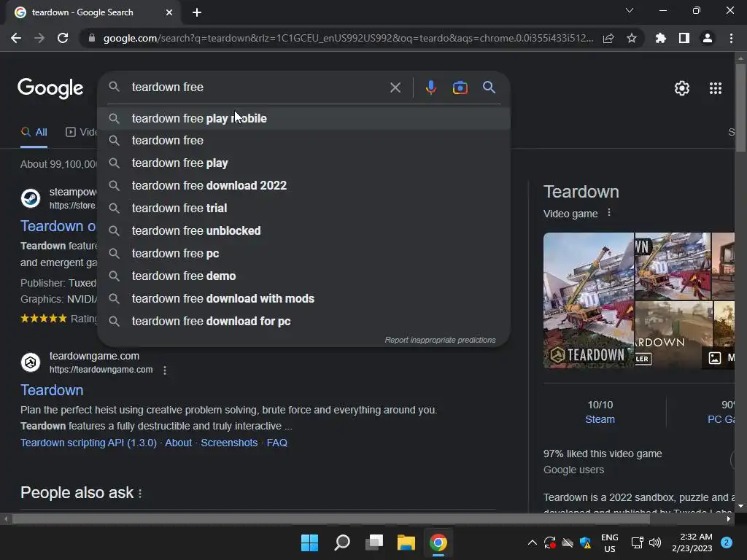The width and height of the screenshot is (747, 560).
Task: Open Chrome three-dot menu
Action: pyautogui.click(x=731, y=38)
